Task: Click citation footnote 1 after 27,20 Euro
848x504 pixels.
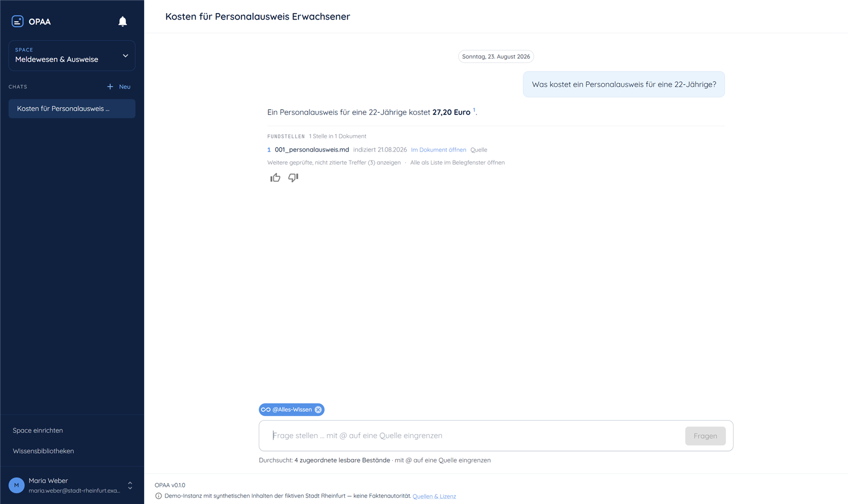Action: click(474, 110)
